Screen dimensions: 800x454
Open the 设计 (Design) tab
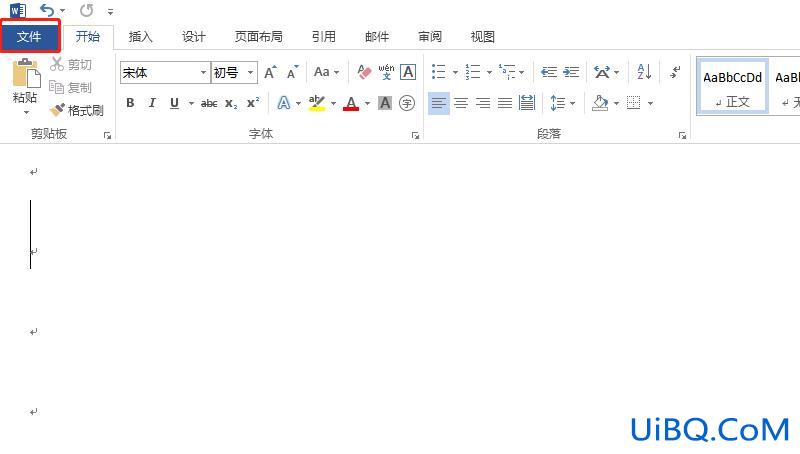pos(194,37)
